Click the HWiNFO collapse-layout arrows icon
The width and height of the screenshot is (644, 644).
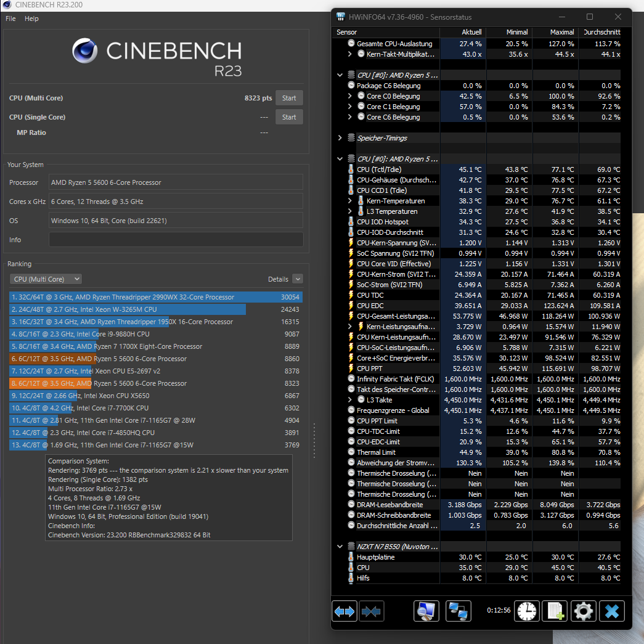coord(371,611)
